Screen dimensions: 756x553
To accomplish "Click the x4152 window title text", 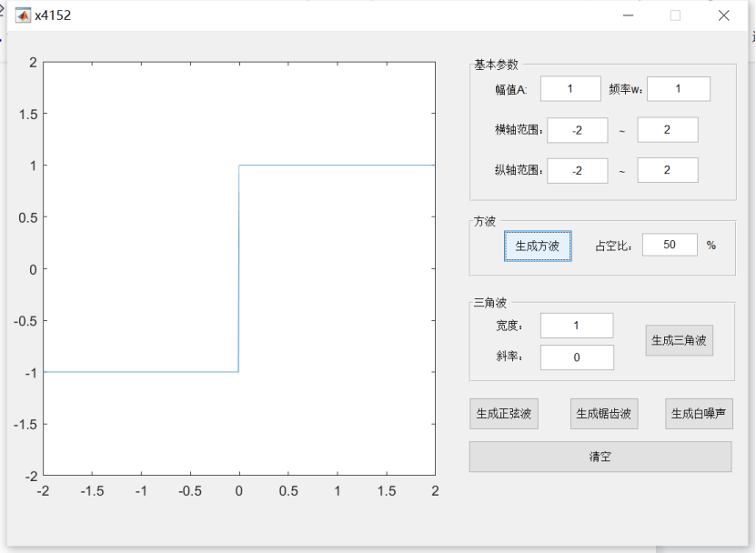I will coord(53,15).
